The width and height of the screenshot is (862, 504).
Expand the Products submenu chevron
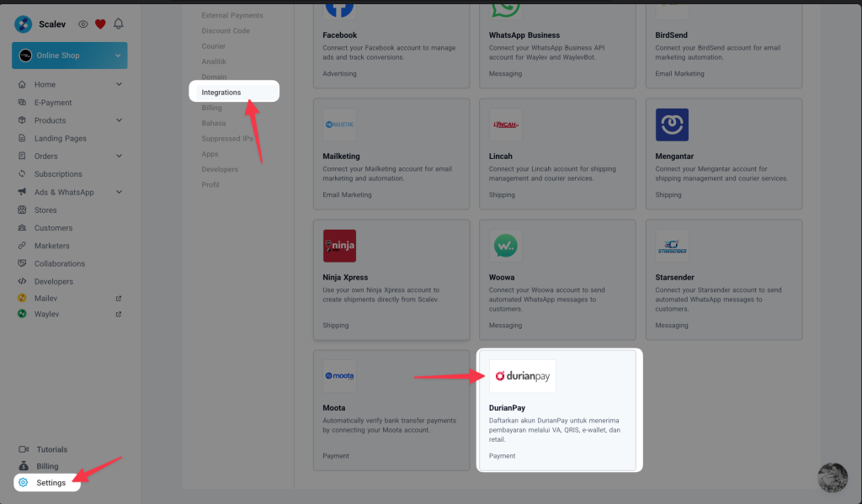pyautogui.click(x=119, y=120)
